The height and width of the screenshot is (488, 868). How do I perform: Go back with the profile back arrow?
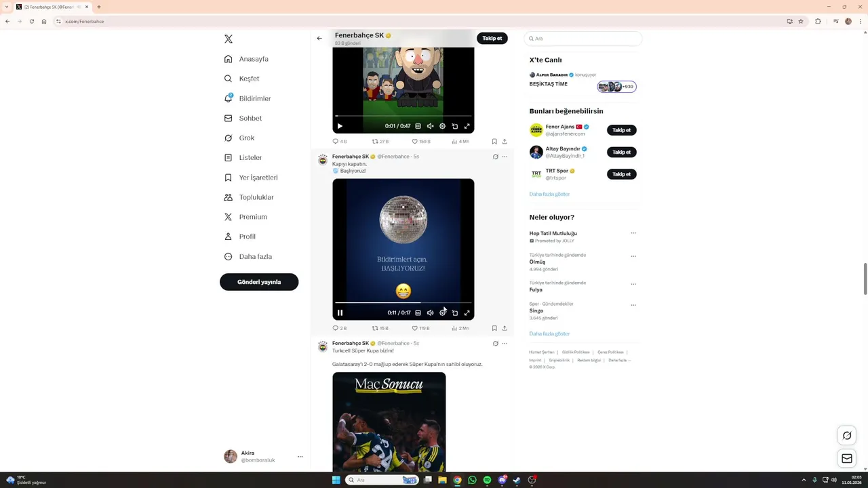tap(319, 38)
